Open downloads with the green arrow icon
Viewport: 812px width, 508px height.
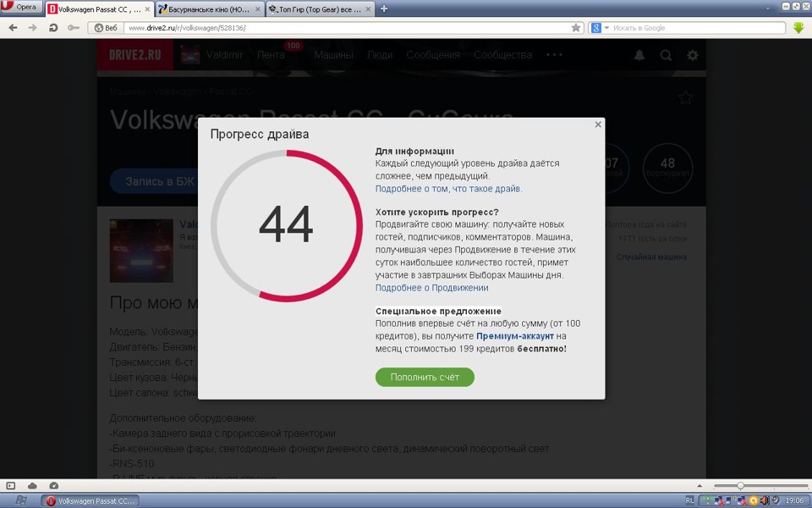[798, 28]
